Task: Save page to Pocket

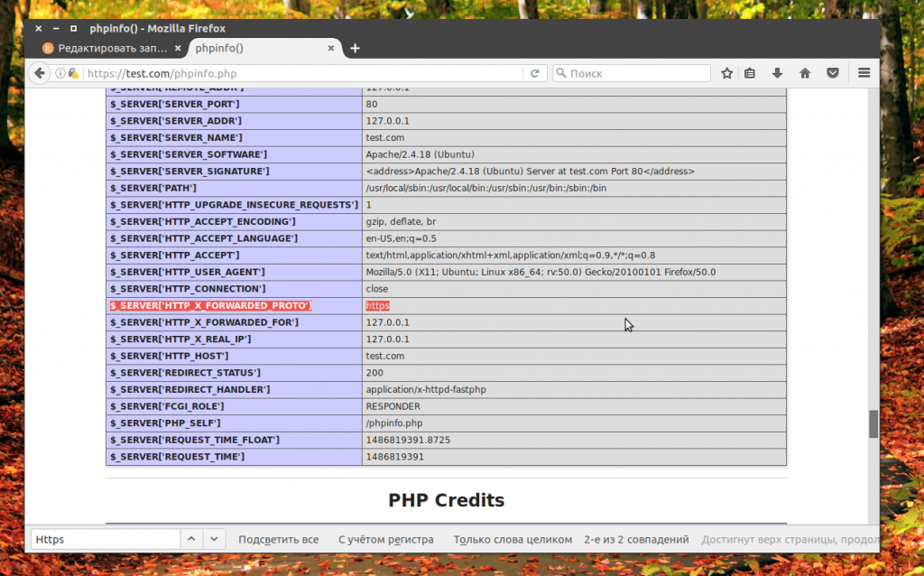Action: (833, 73)
